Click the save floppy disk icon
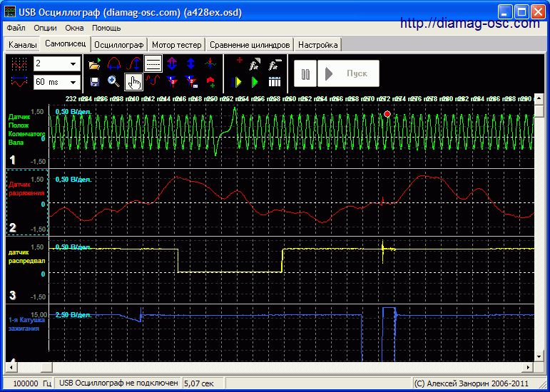Image resolution: width=550 pixels, height=392 pixels. (x=94, y=81)
